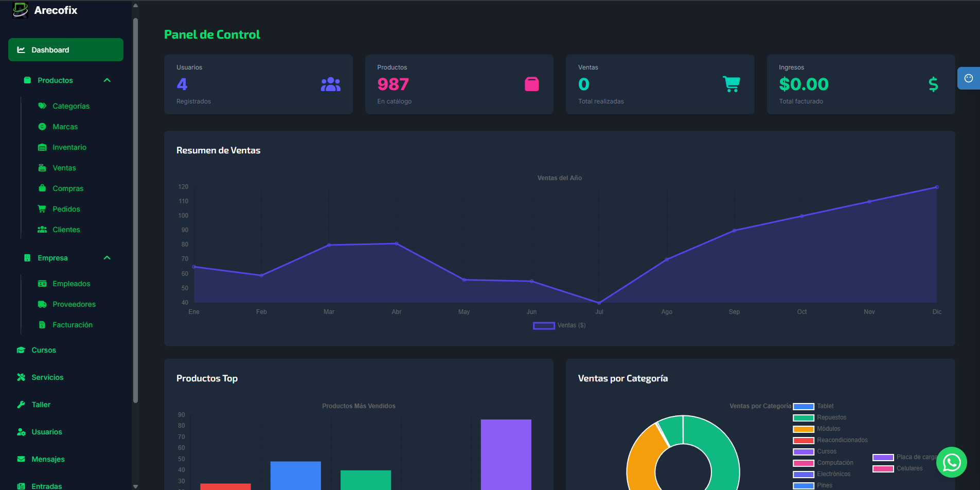Viewport: 980px width, 490px height.
Task: Navigate to Proveedores page
Action: point(74,304)
